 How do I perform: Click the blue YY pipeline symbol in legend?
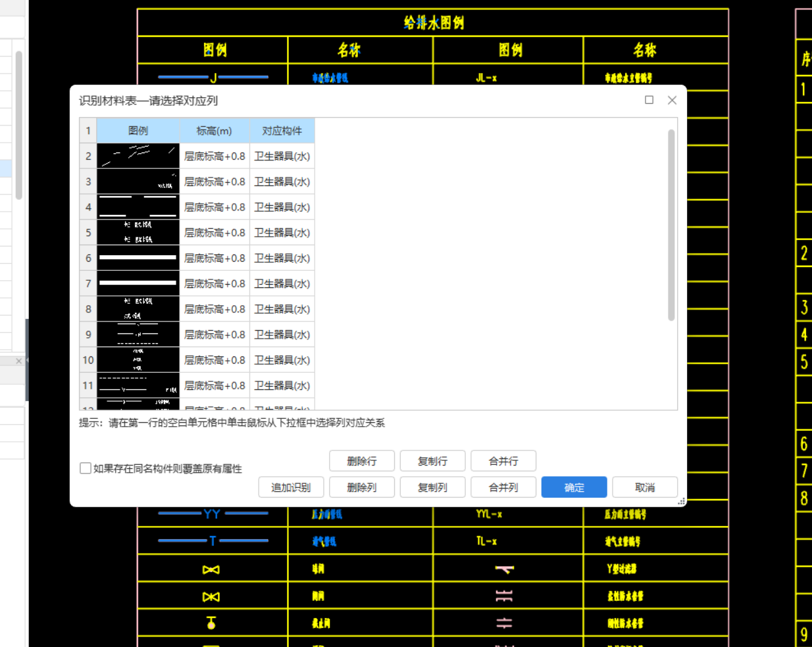[x=211, y=514]
